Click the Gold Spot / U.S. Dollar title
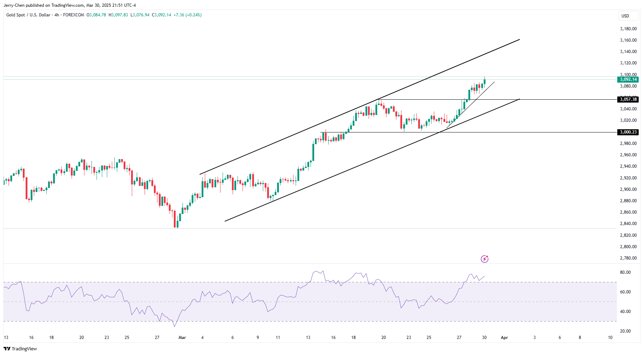644x355 pixels. click(x=28, y=15)
